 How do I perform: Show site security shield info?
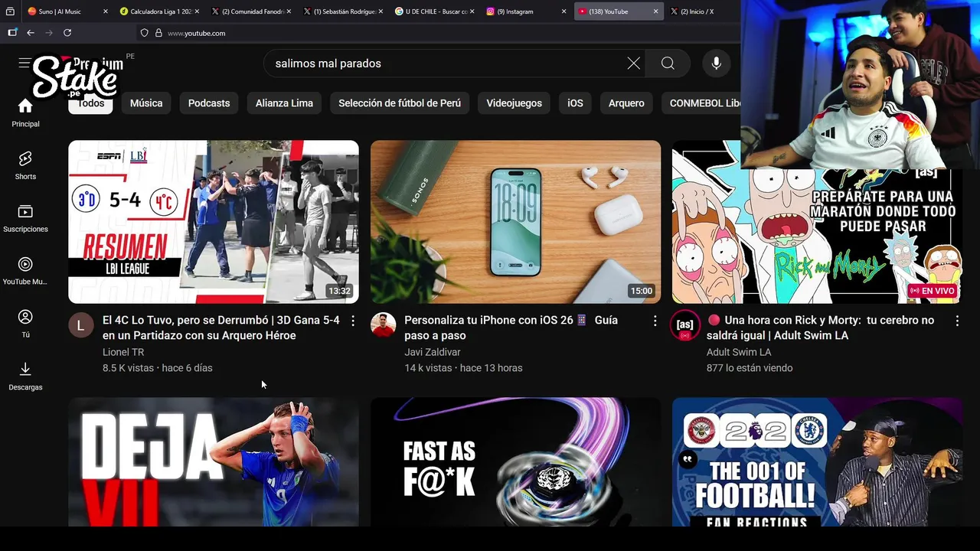pos(144,33)
